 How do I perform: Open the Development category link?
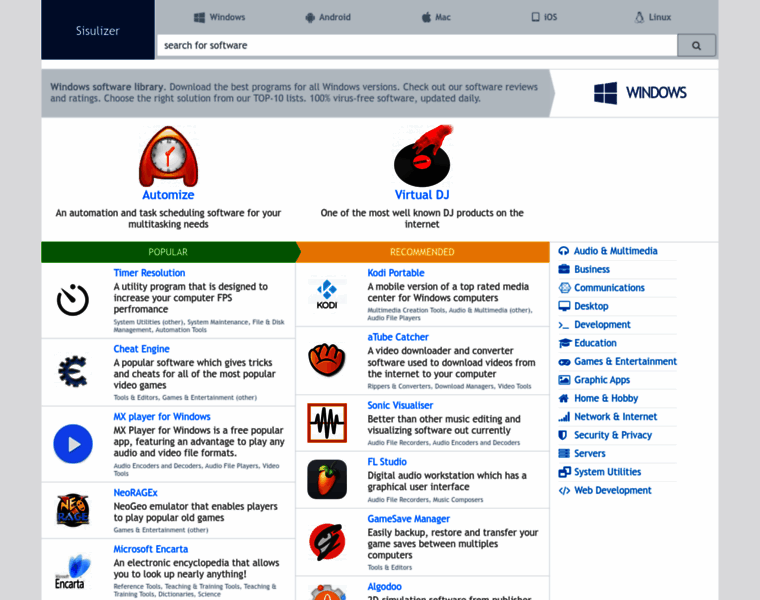pyautogui.click(x=602, y=325)
